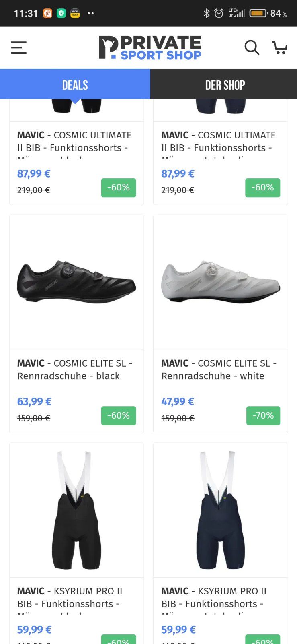The image size is (297, 644).
Task: Open left Cosmic Ultimate II BIB title
Action: [74, 142]
